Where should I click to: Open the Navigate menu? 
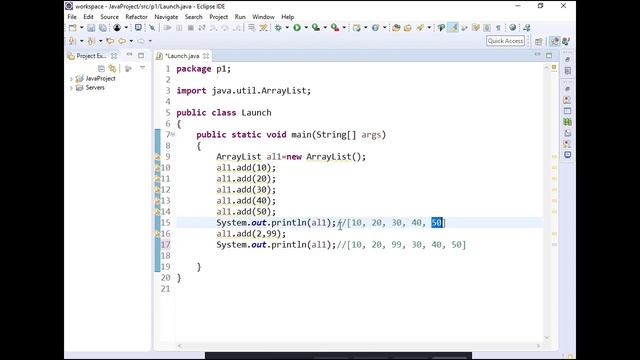coord(166,17)
